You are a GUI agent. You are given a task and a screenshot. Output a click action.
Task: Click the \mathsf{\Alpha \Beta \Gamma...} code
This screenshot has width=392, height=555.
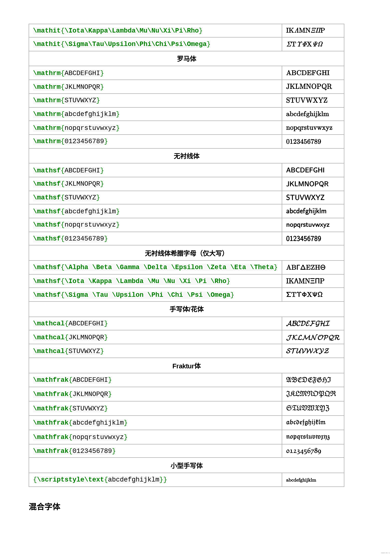(x=155, y=267)
